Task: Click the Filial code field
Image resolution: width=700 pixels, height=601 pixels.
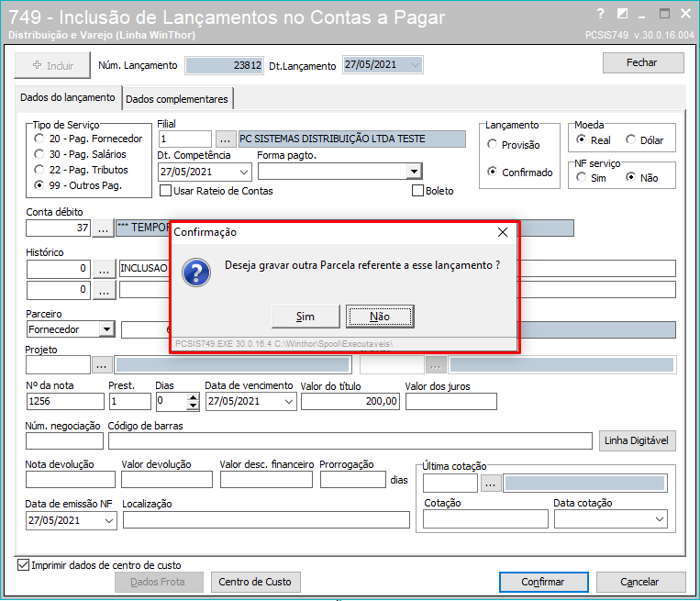Action: click(x=185, y=139)
